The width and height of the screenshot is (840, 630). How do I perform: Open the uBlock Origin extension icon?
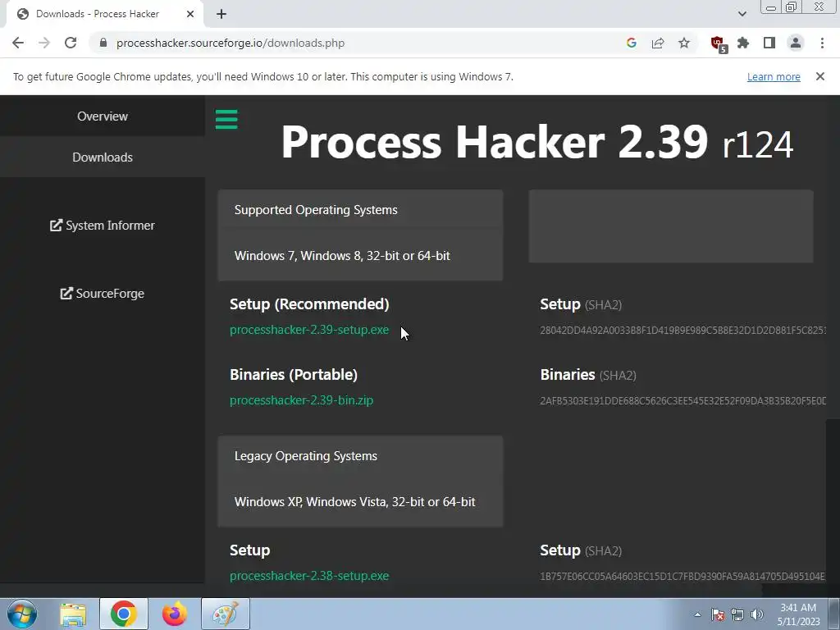point(718,44)
